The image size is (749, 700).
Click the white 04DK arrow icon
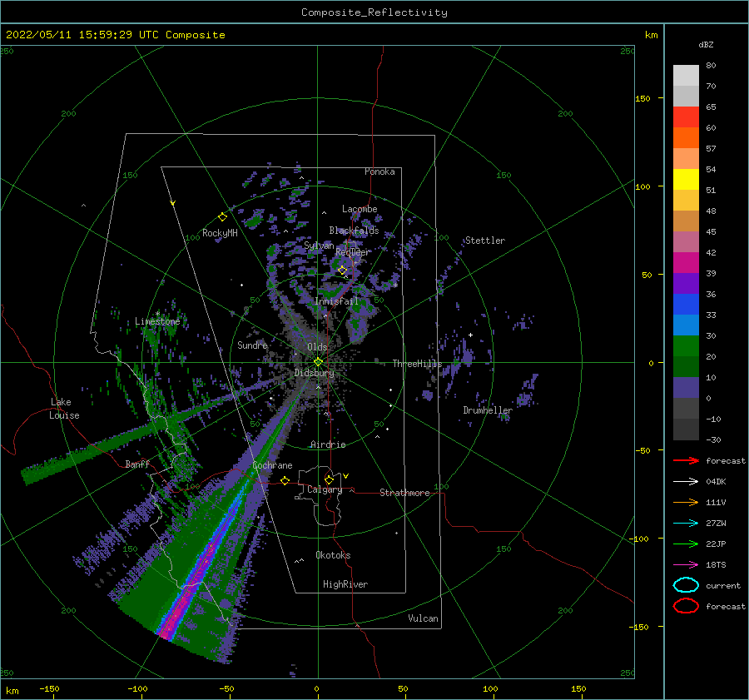pyautogui.click(x=686, y=481)
